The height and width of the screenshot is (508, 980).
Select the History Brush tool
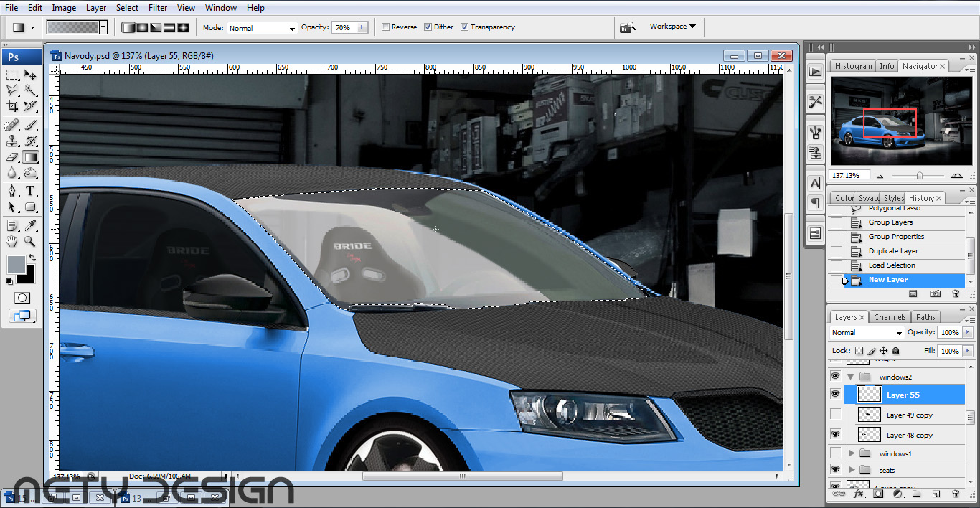(30, 141)
